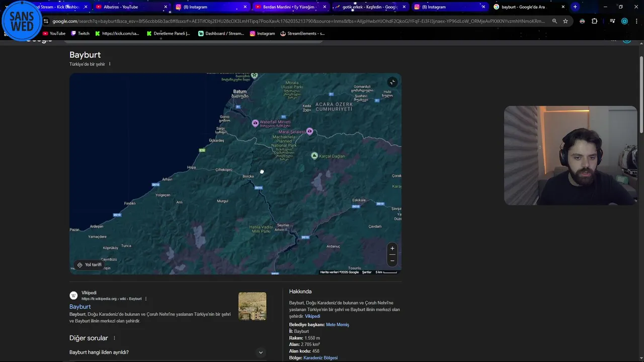Zoom out on the map with minus button
This screenshot has width=644, height=362.
(392, 260)
